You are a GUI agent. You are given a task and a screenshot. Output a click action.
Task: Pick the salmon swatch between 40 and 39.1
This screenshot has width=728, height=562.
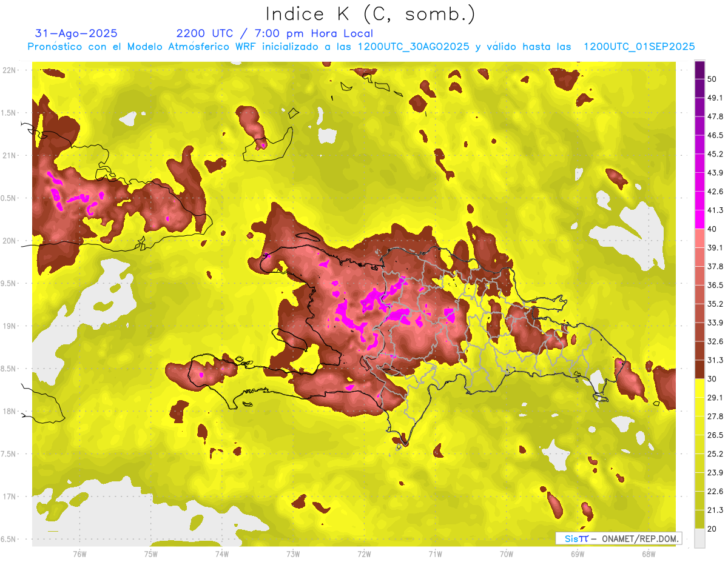699,238
